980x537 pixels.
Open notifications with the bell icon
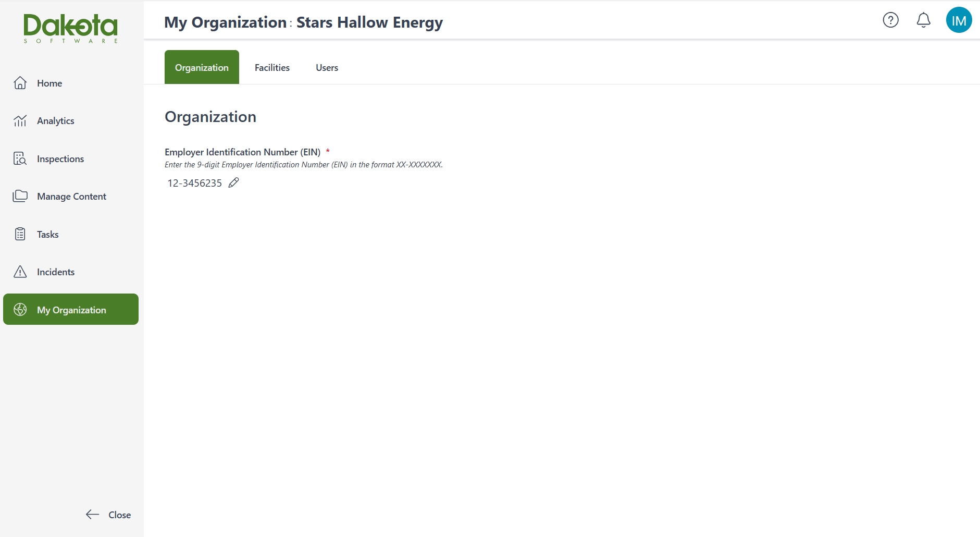tap(923, 20)
